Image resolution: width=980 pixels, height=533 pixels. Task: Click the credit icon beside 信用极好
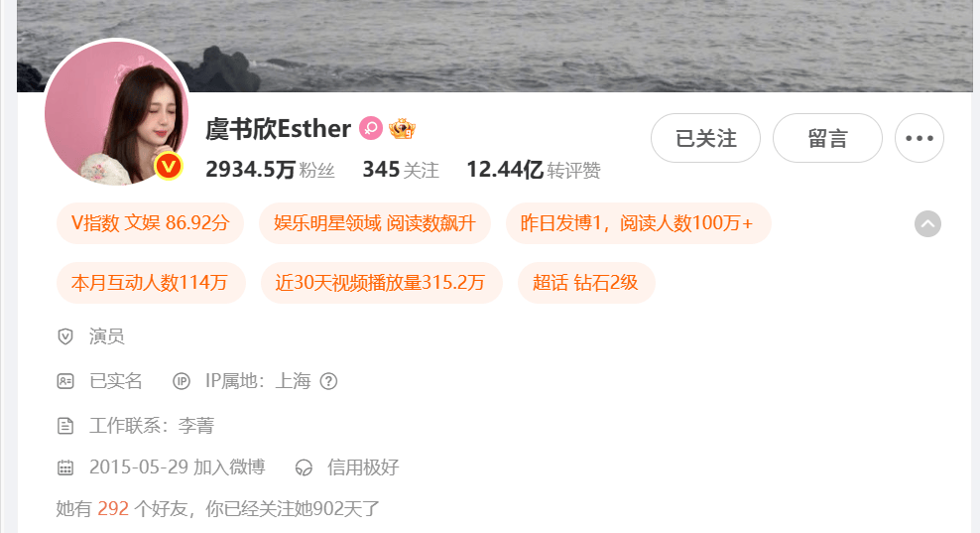coord(304,467)
